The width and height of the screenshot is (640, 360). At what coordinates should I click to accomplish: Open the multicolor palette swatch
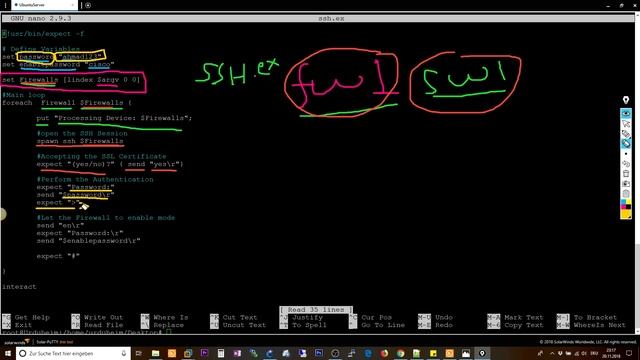(x=626, y=204)
